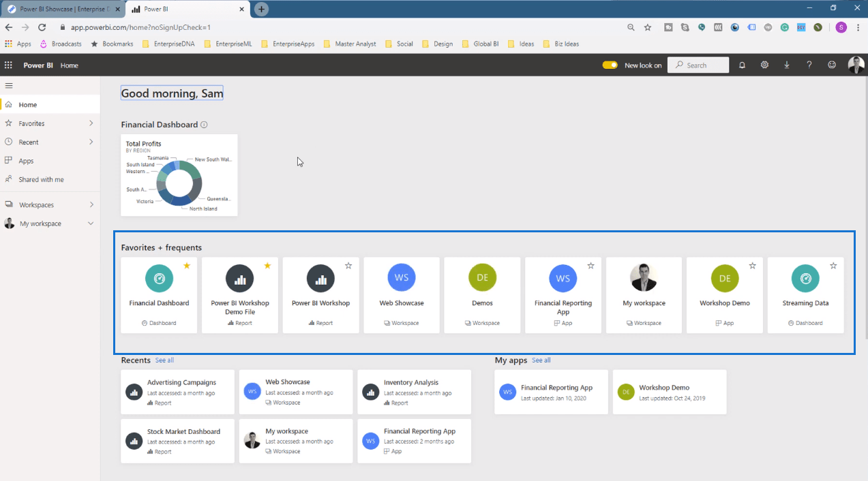Open the app launcher grid icon
The height and width of the screenshot is (481, 868).
8,65
